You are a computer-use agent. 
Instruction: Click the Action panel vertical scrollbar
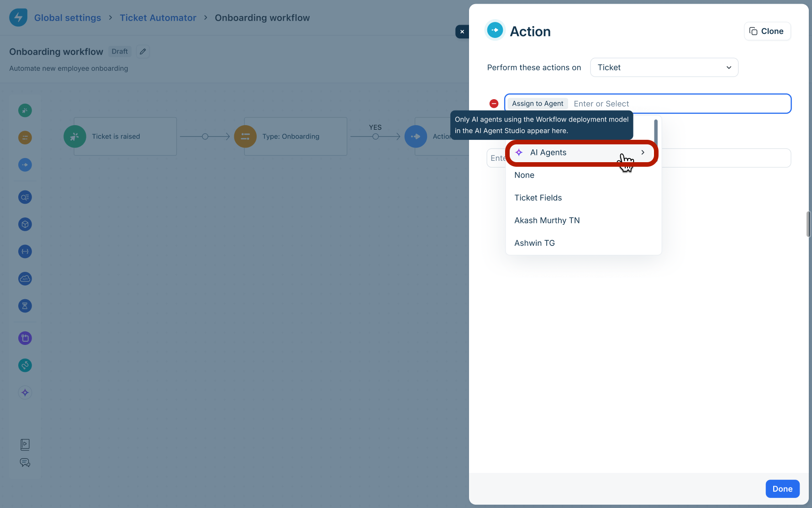[808, 224]
